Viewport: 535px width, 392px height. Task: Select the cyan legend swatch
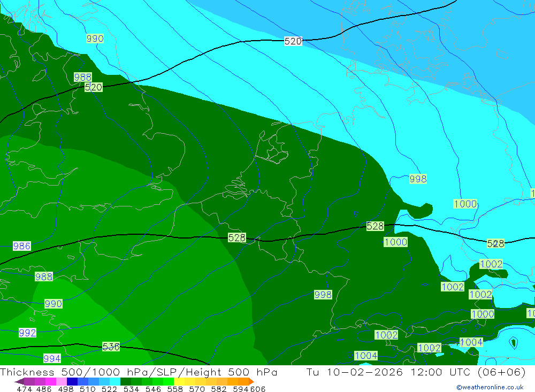tap(115, 381)
